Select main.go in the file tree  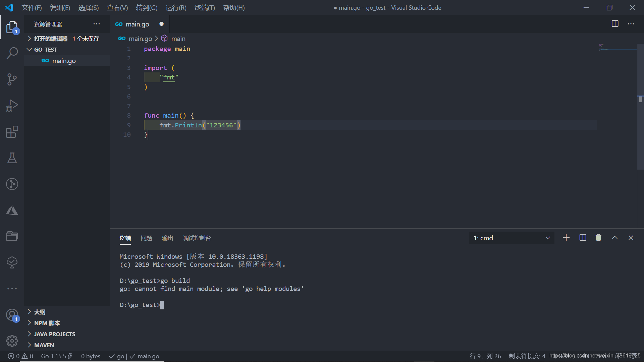(67, 61)
